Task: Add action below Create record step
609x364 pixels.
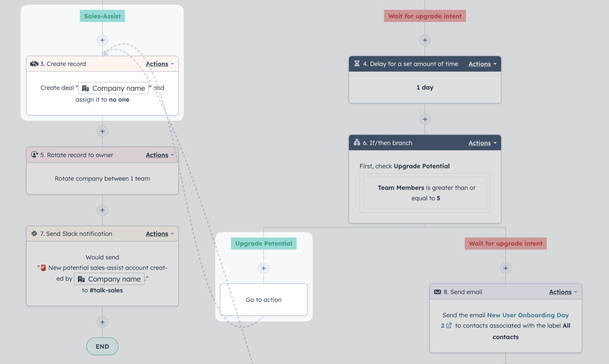Action: click(102, 131)
